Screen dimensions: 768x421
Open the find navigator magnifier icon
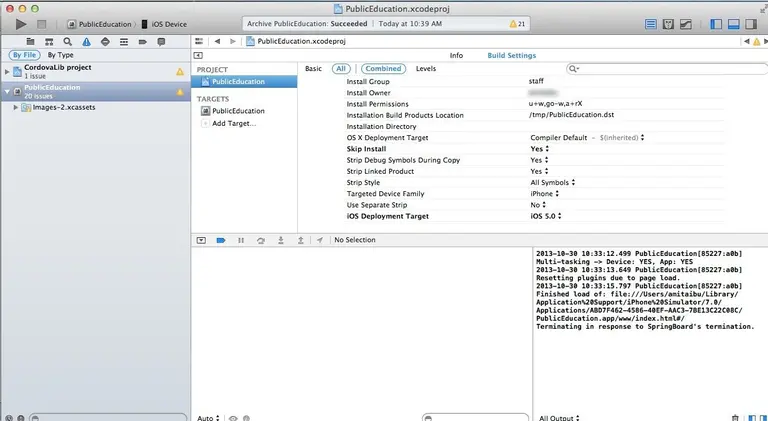(68, 42)
